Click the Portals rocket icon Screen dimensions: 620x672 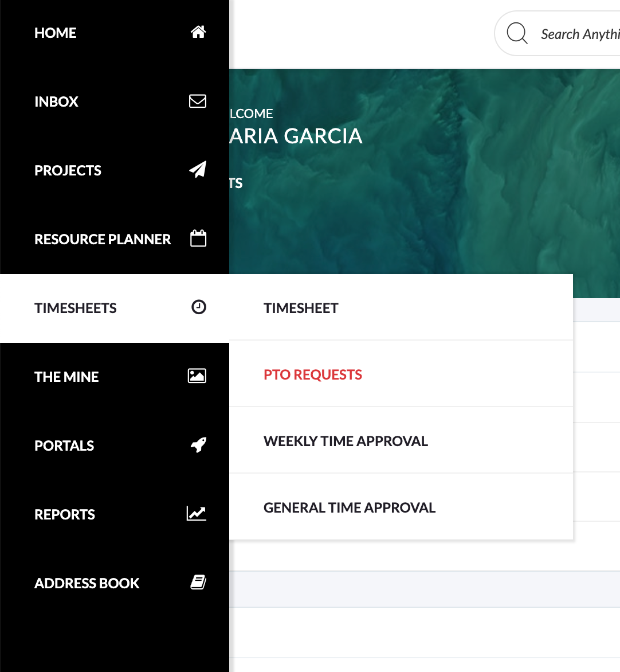tap(199, 445)
